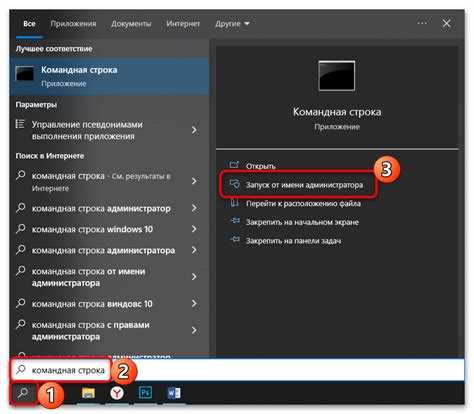The height and width of the screenshot is (414, 474).
Task: Click the magnifier next to 'командная строка виндовс 10'
Action: [21, 303]
